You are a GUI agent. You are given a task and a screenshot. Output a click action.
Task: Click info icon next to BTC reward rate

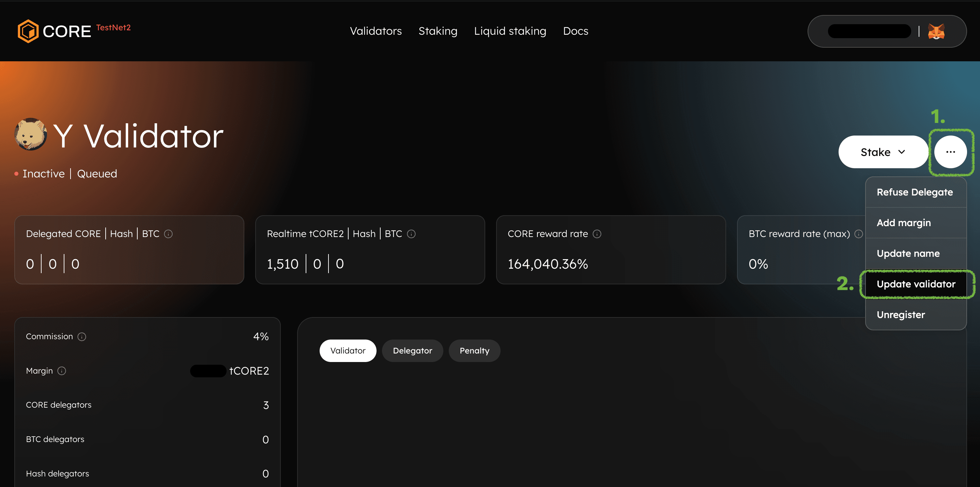(x=858, y=234)
